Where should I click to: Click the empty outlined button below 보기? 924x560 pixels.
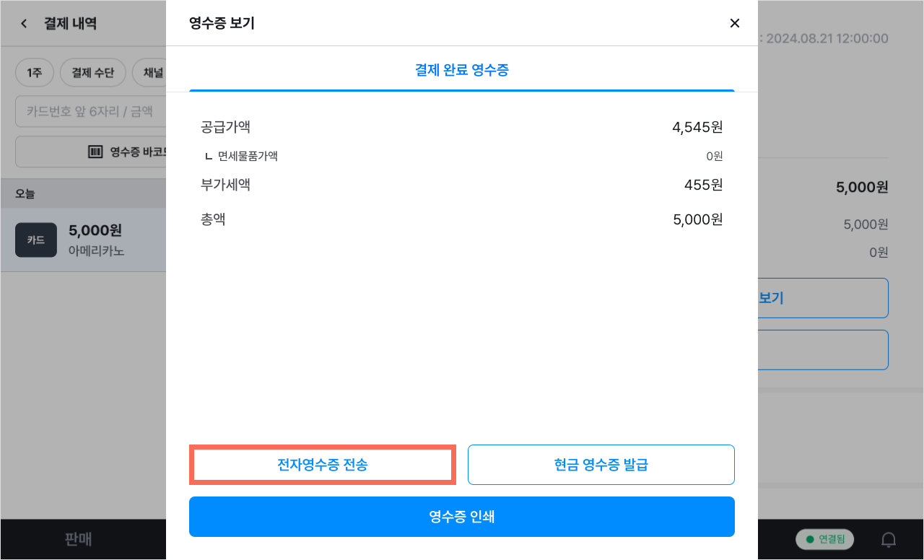(x=823, y=350)
